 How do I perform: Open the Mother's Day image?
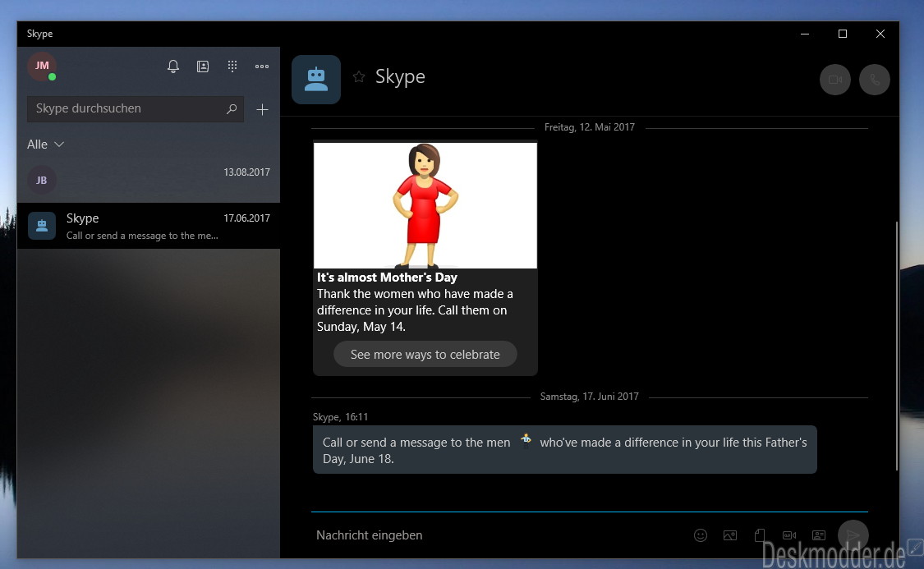tap(425, 205)
